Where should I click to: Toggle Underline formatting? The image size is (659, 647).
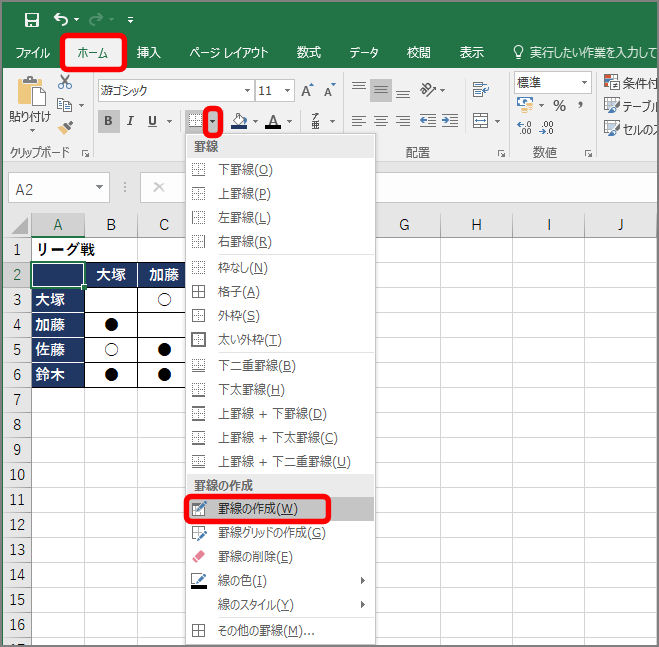click(153, 121)
